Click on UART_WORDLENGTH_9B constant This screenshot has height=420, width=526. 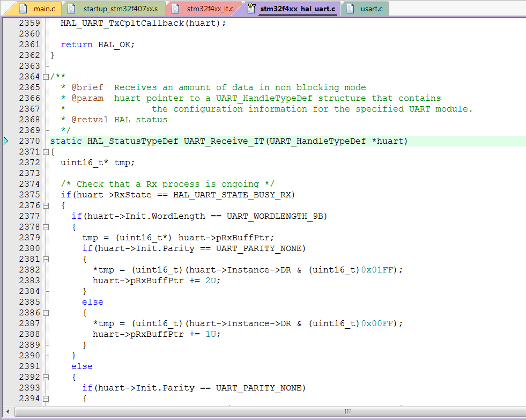tap(275, 216)
